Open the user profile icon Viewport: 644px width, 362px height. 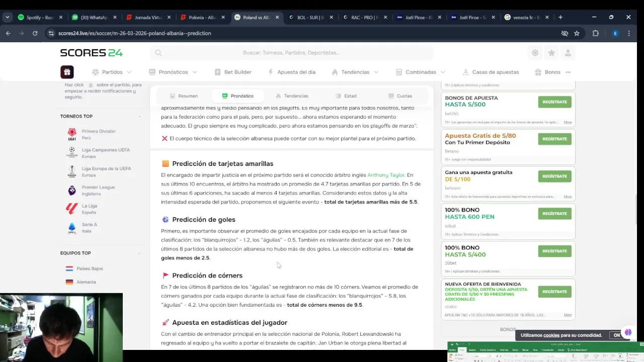coord(568,53)
